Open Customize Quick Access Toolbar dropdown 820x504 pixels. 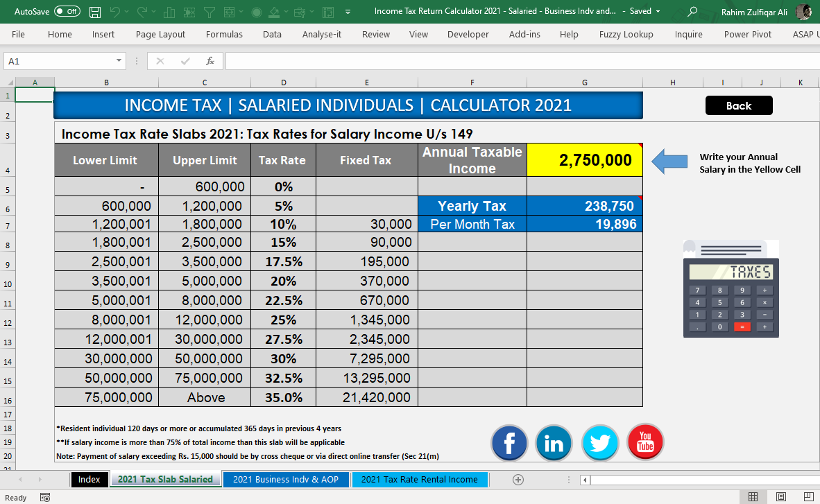pyautogui.click(x=348, y=12)
